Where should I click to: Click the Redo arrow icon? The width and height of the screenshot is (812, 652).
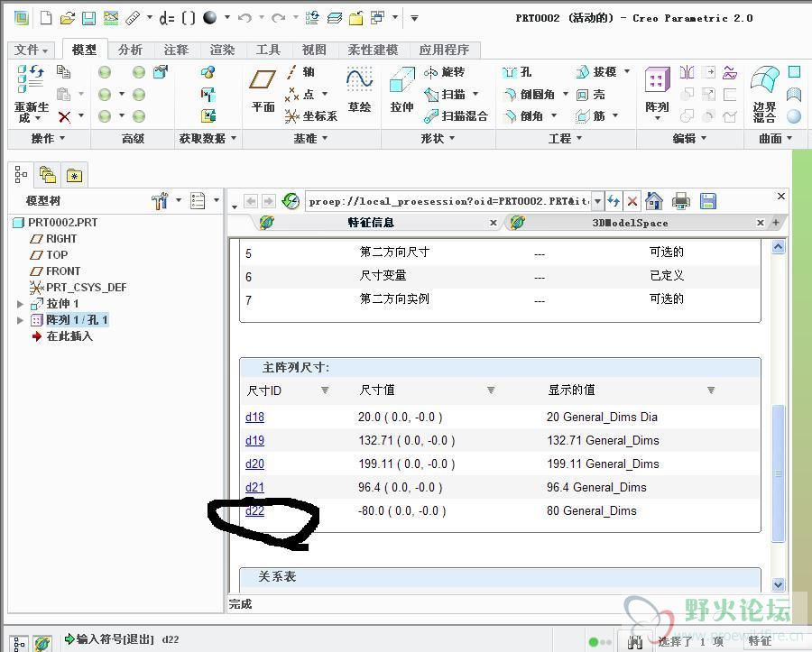279,18
